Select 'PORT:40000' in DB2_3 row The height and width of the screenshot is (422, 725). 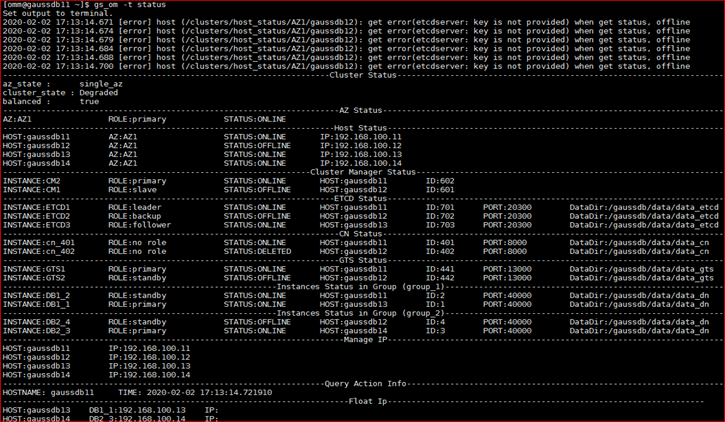[507, 330]
